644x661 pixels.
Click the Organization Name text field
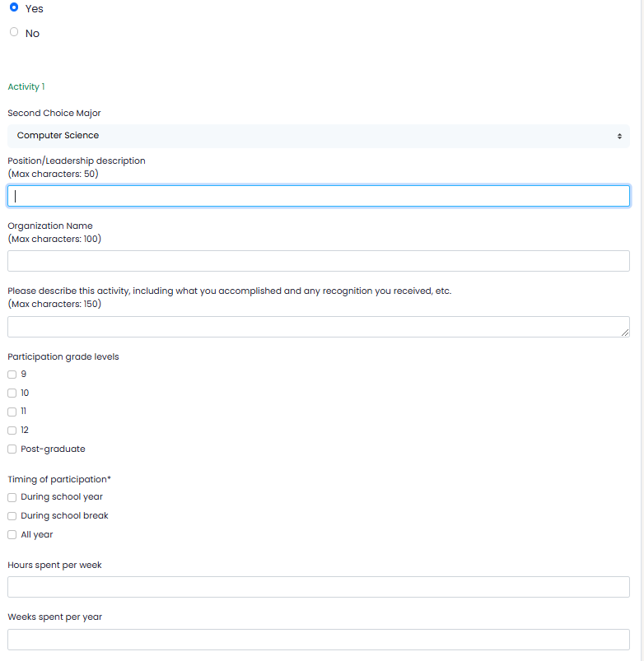coord(319,261)
